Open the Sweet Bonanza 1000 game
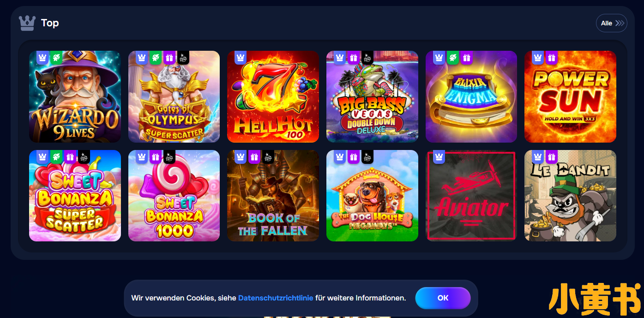Image resolution: width=644 pixels, height=318 pixels. click(x=174, y=196)
